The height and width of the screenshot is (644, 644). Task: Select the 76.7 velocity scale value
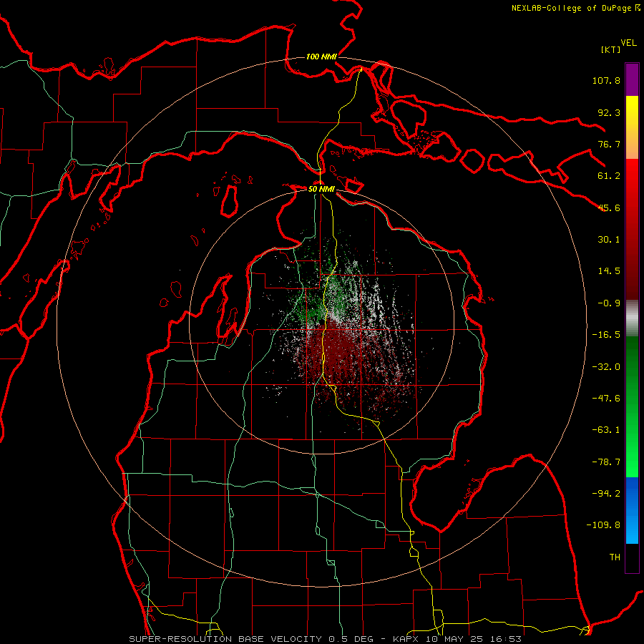(x=609, y=144)
